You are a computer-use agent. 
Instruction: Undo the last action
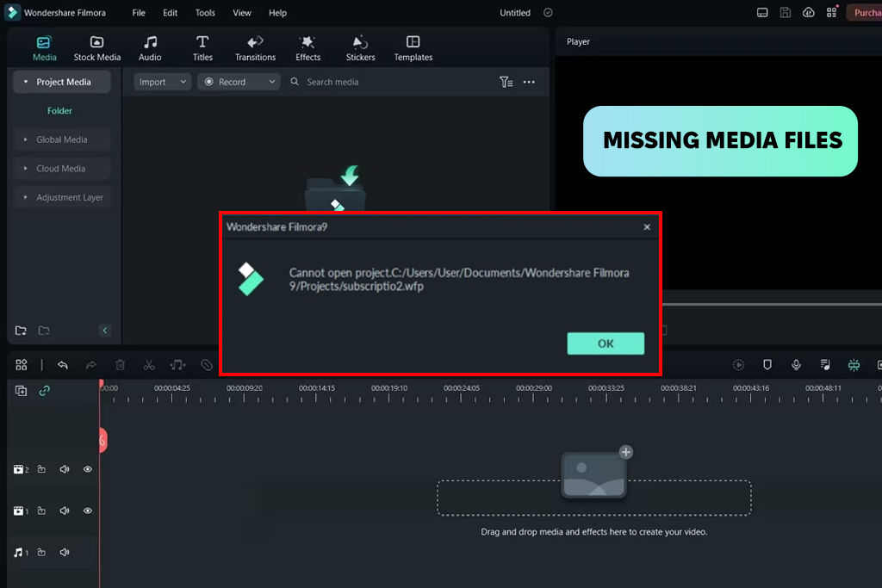coord(62,365)
